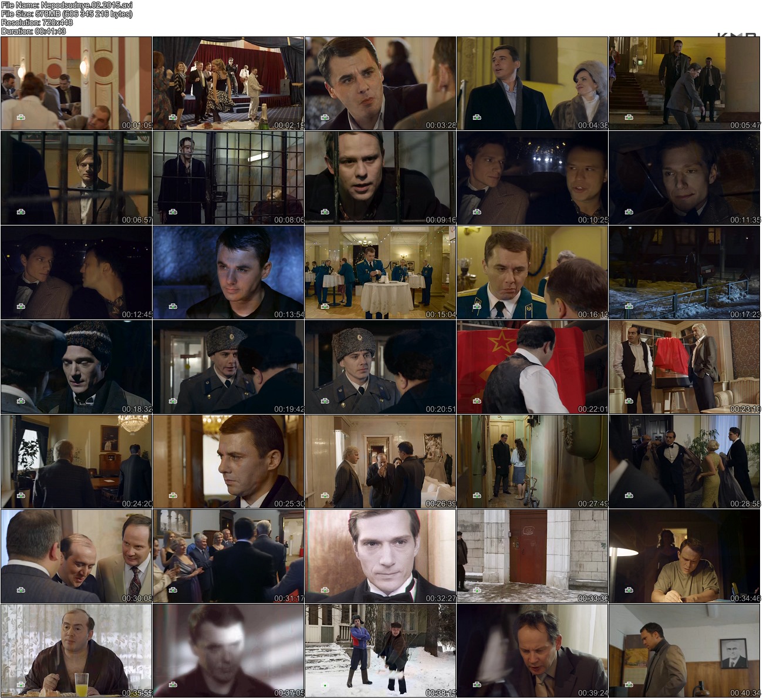The image size is (763, 700).
Task: Open the snow shoveling frame at 00:38:15
Action: (380, 651)
